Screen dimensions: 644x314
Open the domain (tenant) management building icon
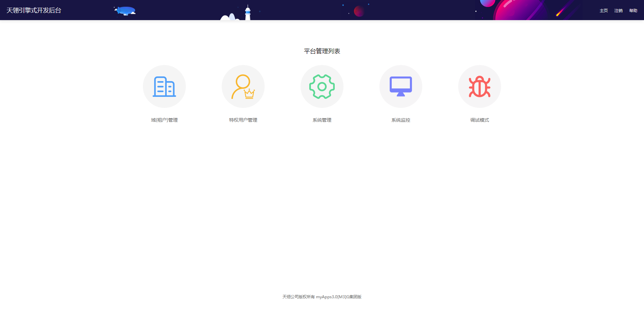164,86
